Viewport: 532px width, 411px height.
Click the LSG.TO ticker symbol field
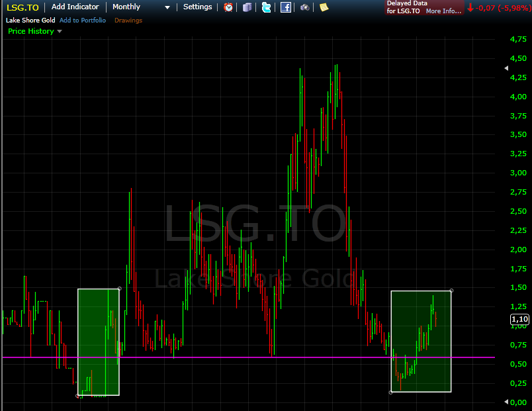pyautogui.click(x=22, y=7)
